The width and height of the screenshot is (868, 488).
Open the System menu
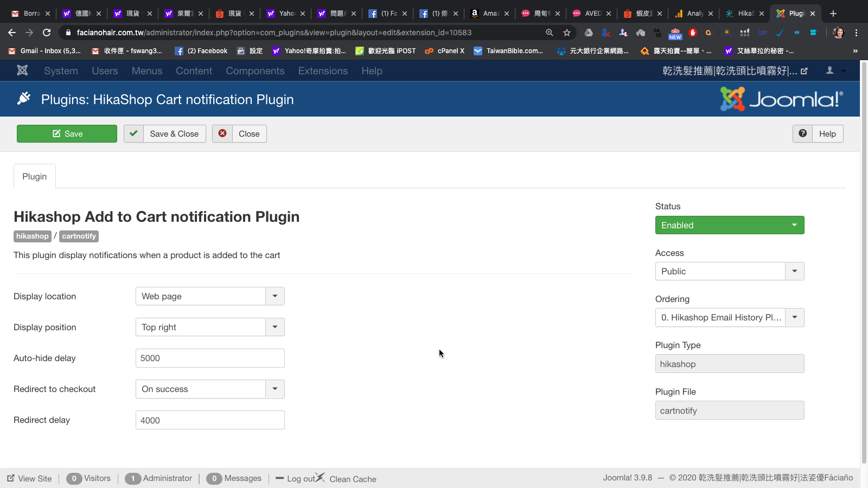click(61, 70)
